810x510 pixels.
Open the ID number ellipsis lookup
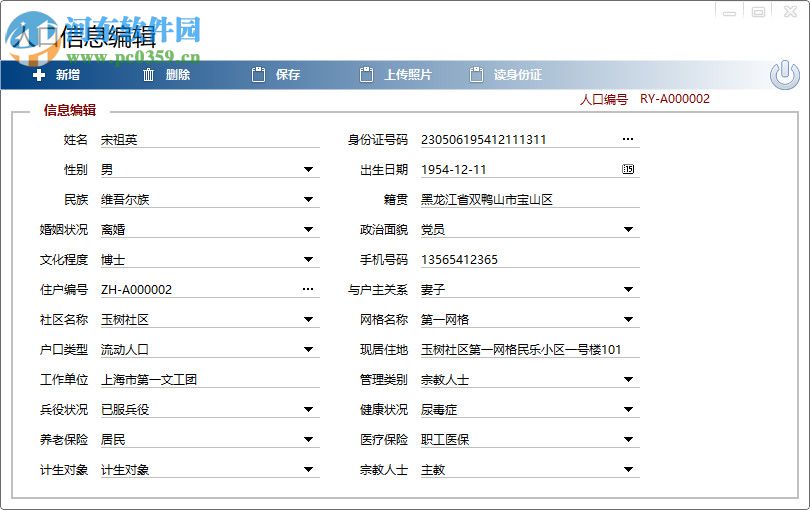click(x=628, y=139)
